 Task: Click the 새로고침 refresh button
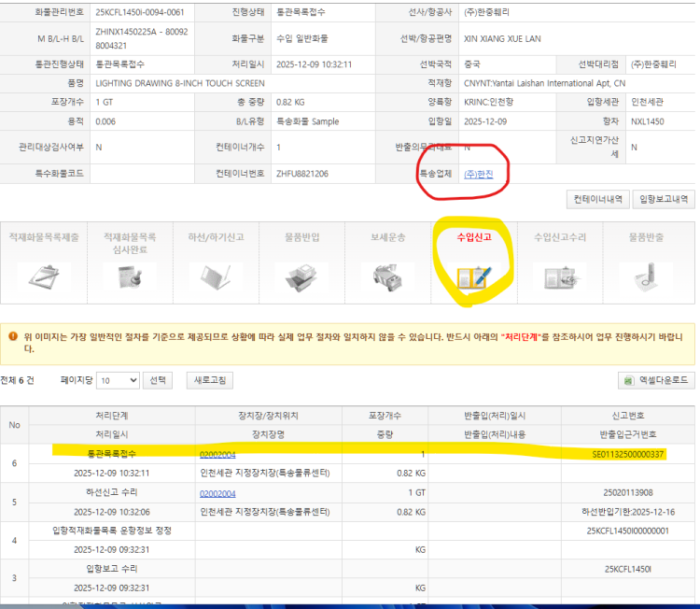(x=210, y=380)
